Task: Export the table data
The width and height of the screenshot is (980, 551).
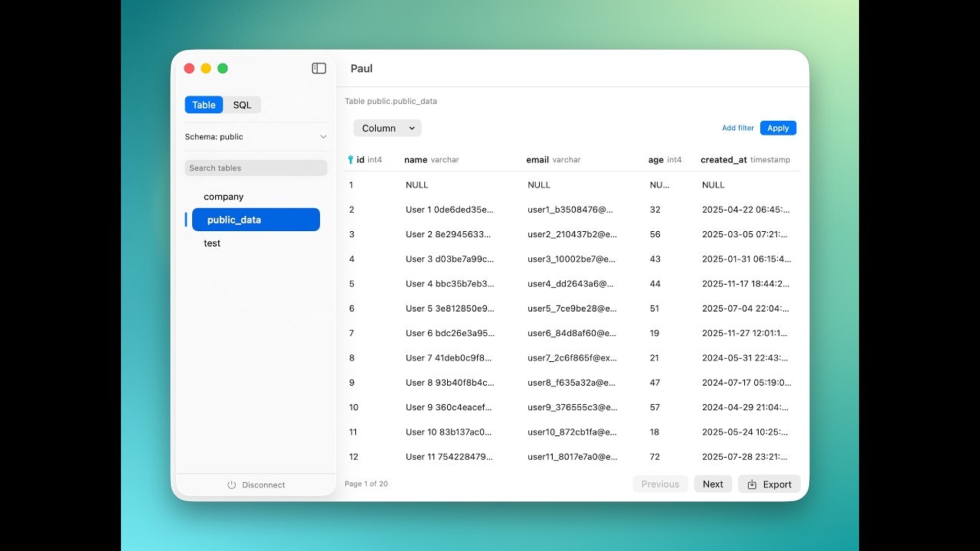Action: 769,484
